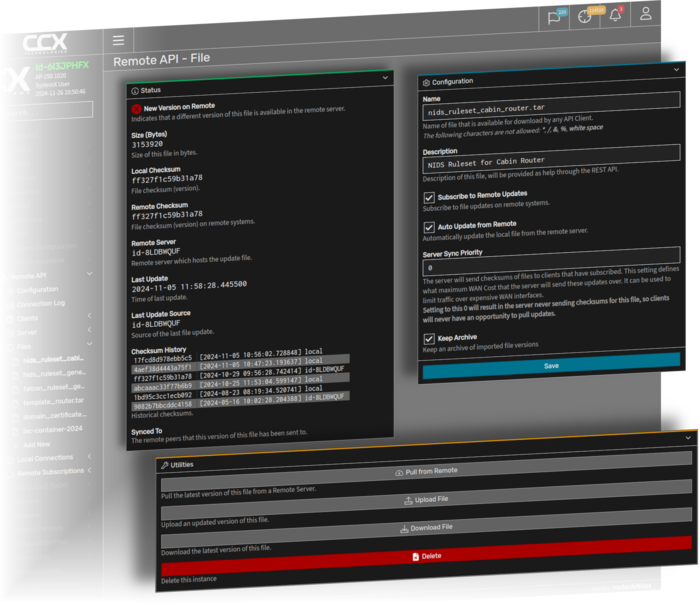
Task: Click the Last Update timestamp value
Action: 189,287
